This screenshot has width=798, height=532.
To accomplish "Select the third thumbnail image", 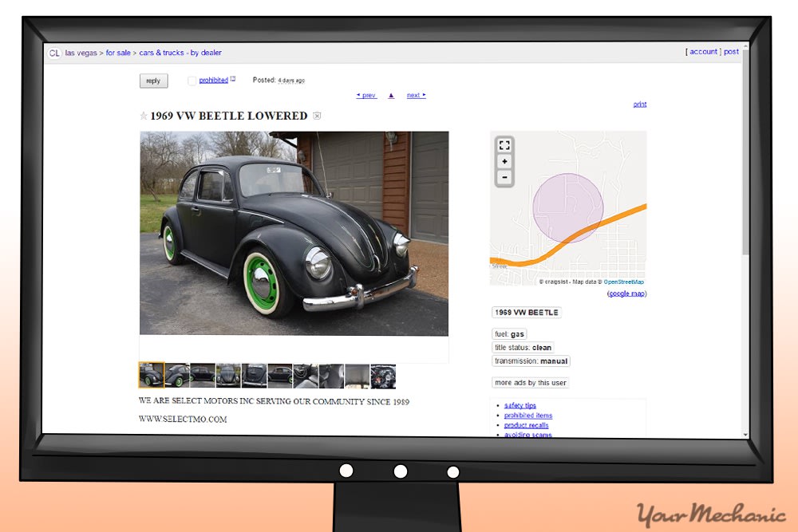I will pos(203,376).
